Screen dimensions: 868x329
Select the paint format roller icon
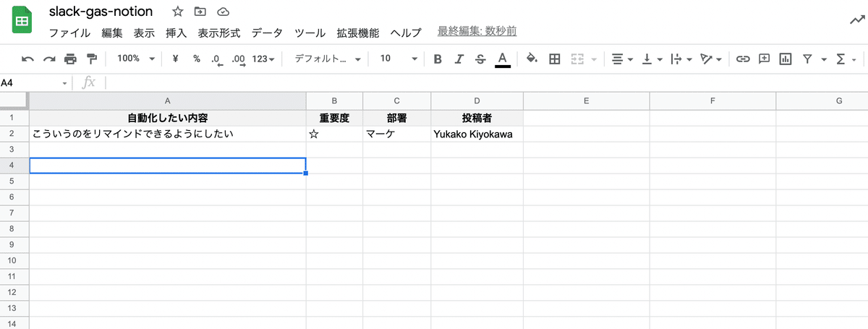tap(91, 59)
